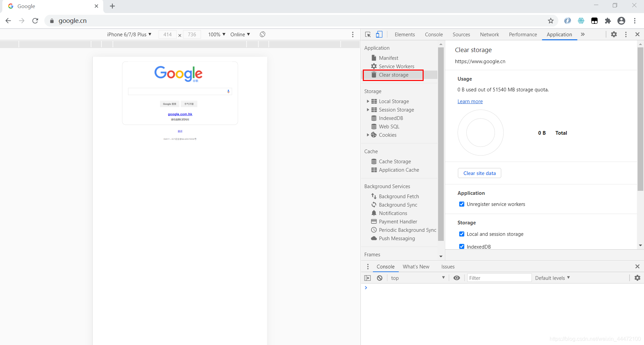Open a new browser tab with plus icon
644x345 pixels.
coord(112,6)
